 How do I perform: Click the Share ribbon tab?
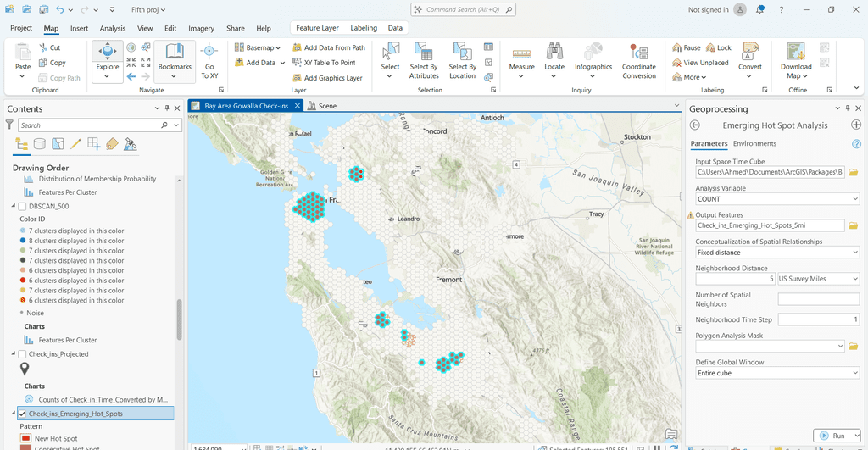click(x=236, y=28)
